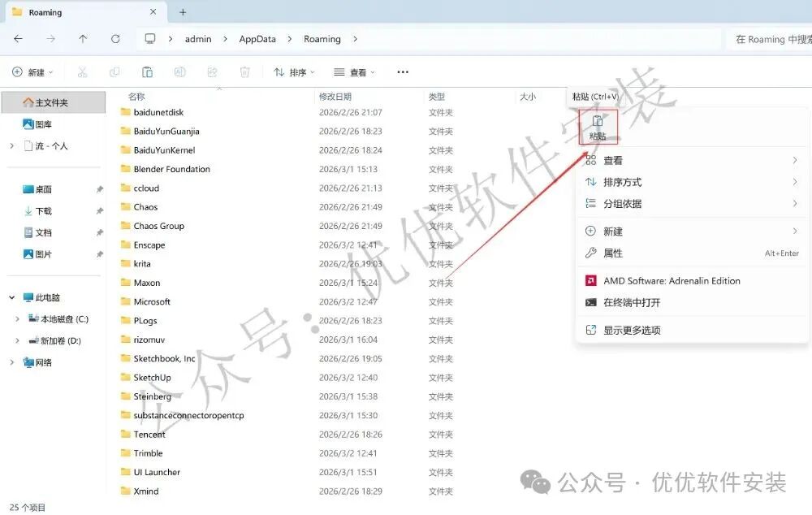The height and width of the screenshot is (515, 812).
Task: Choose 属性 in context menu
Action: [692, 253]
